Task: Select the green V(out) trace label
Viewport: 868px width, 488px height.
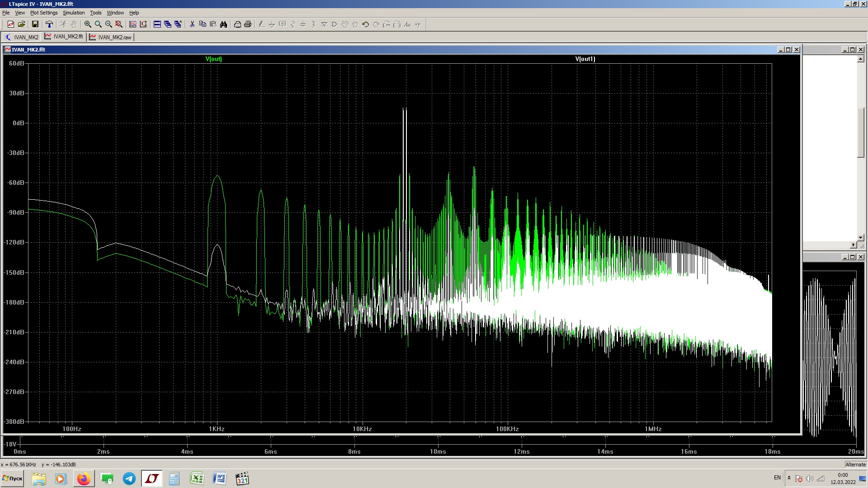Action: pos(213,59)
